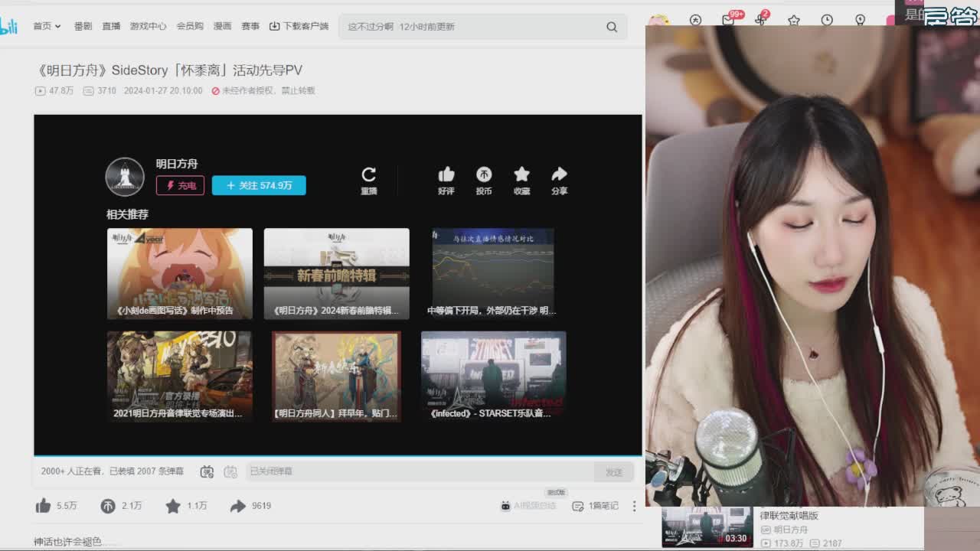Open the creation center lightbulb icon
The width and height of the screenshot is (980, 551).
[861, 20]
